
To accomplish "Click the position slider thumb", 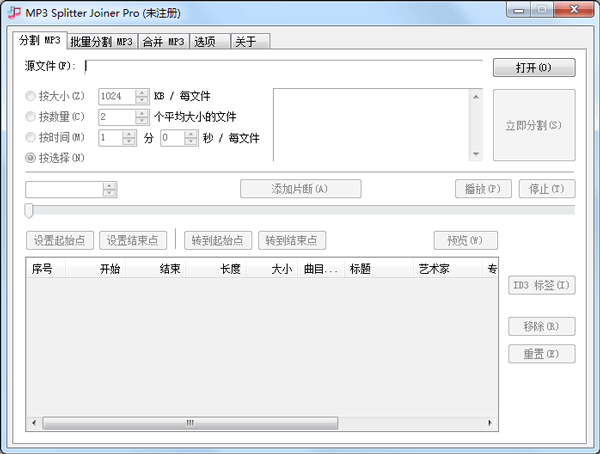I will point(29,210).
